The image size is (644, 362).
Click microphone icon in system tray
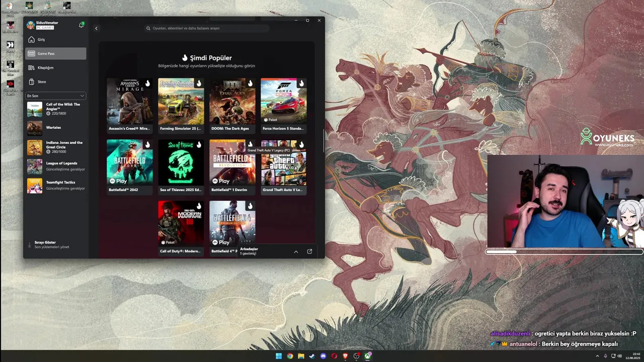(605, 356)
